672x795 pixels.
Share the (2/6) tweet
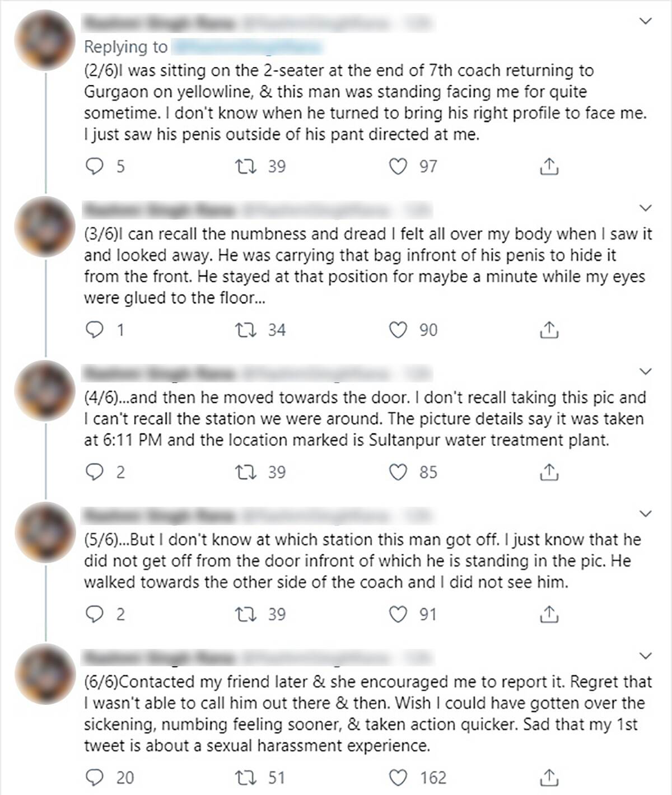coord(549,166)
